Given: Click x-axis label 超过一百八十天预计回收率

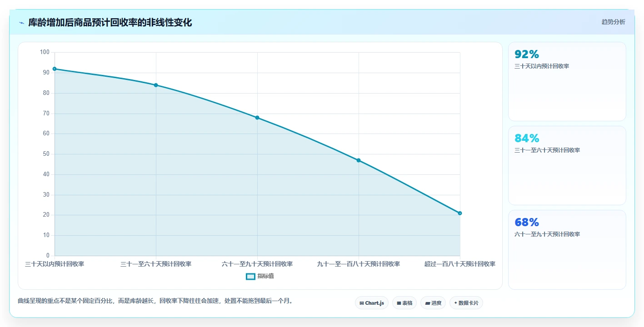Looking at the screenshot, I should (460, 264).
